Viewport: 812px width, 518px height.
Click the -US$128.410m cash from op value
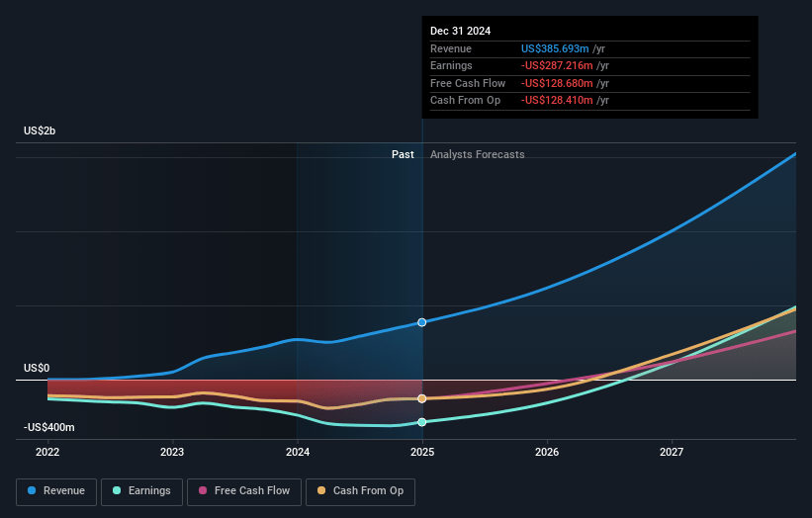coord(557,101)
